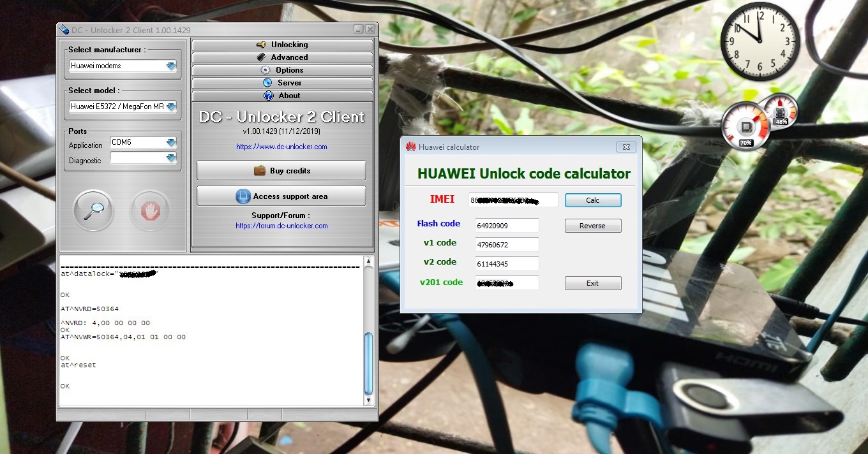Viewport: 868px width, 454px height.
Task: Click the AT^NVRD=50364 log line
Action: pyautogui.click(x=89, y=309)
